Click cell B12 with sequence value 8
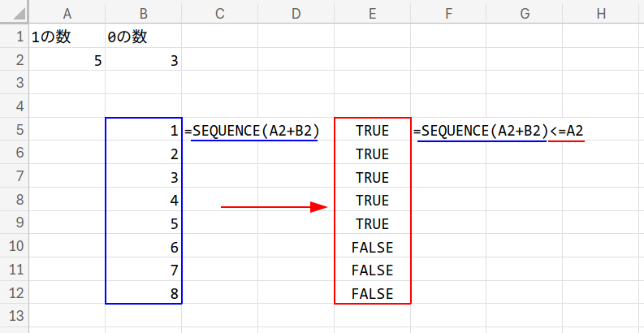The width and height of the screenshot is (644, 333). point(143,293)
